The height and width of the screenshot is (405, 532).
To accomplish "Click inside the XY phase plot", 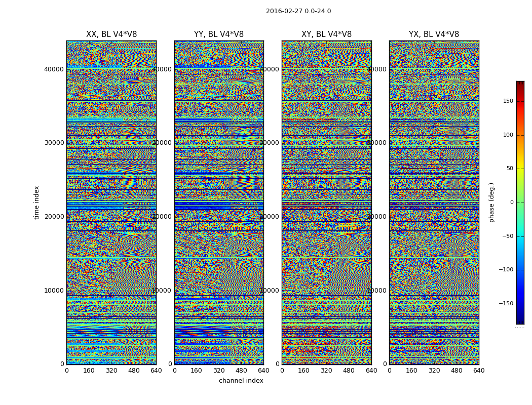I will 326,202.
